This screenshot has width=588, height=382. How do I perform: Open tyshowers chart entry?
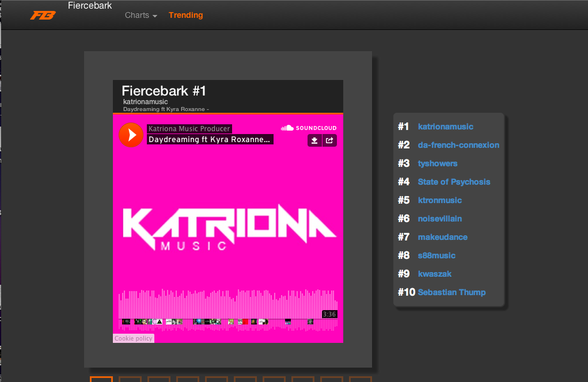[x=438, y=163]
